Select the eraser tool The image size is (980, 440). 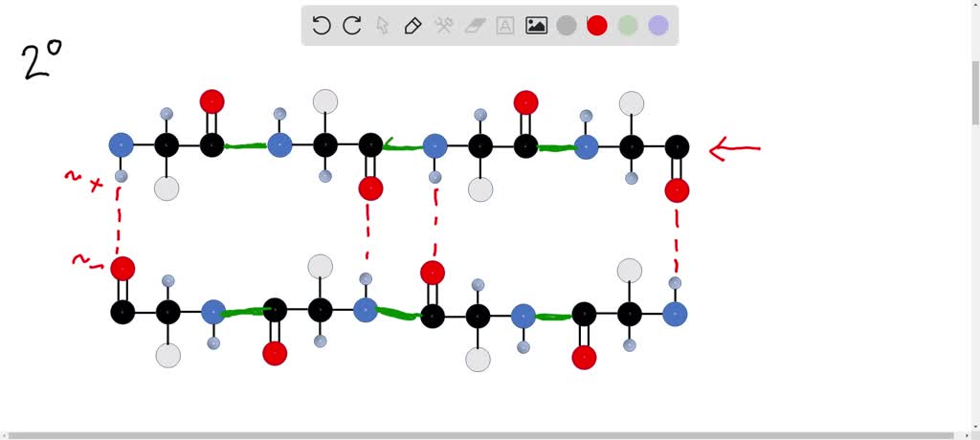[475, 26]
